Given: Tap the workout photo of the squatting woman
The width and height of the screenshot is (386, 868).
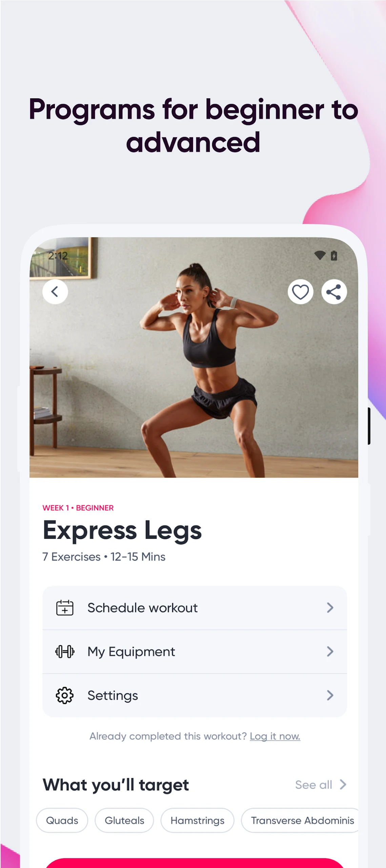Looking at the screenshot, I should coord(194,357).
